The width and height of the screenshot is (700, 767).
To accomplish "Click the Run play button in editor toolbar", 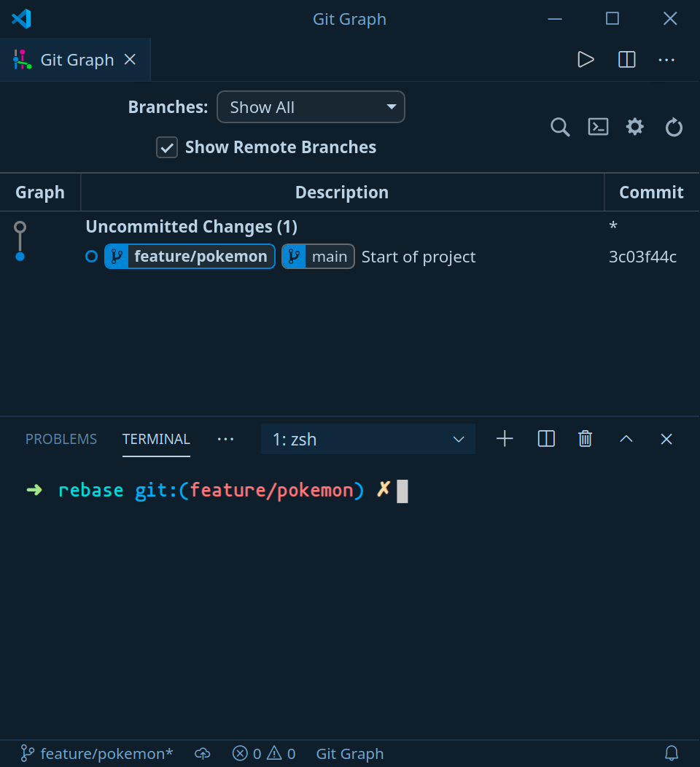I will click(586, 60).
